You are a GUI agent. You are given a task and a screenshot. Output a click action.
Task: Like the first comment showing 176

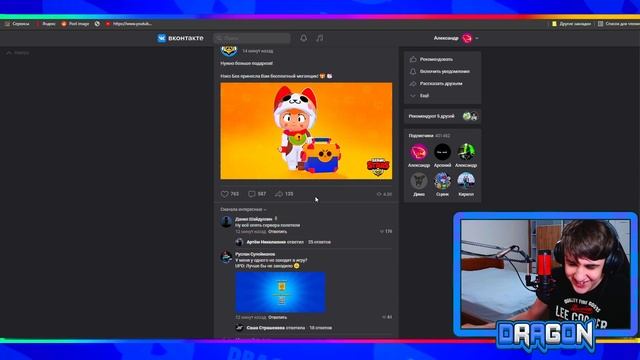386,231
